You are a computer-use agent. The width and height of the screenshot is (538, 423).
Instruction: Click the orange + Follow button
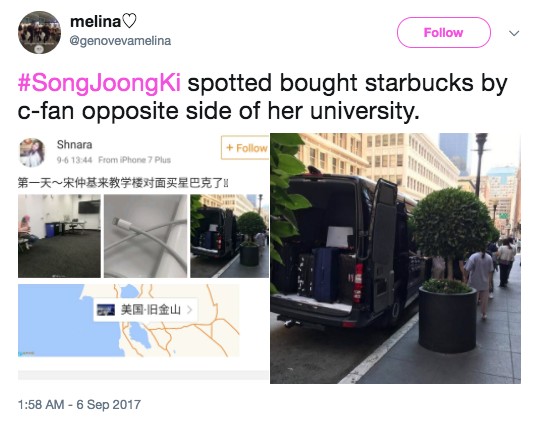[x=245, y=148]
